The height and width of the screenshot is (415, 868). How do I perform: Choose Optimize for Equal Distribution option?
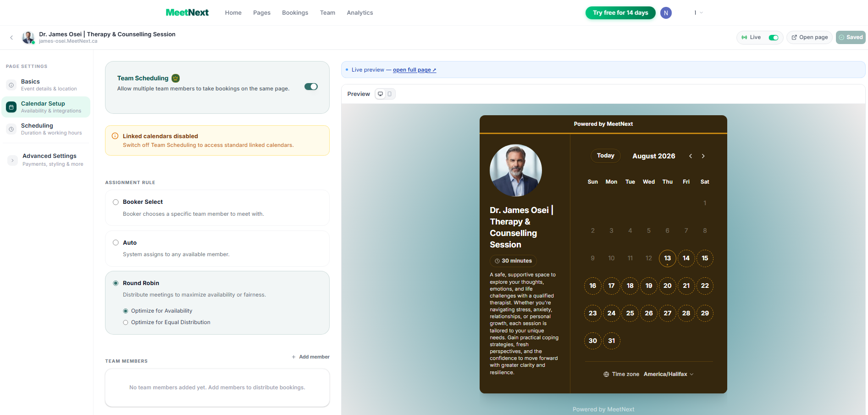point(126,322)
